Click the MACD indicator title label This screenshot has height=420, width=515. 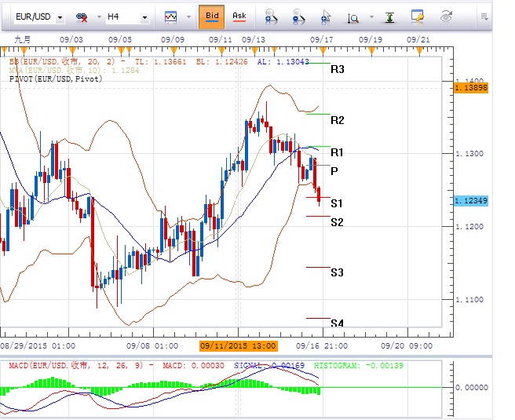click(76, 366)
